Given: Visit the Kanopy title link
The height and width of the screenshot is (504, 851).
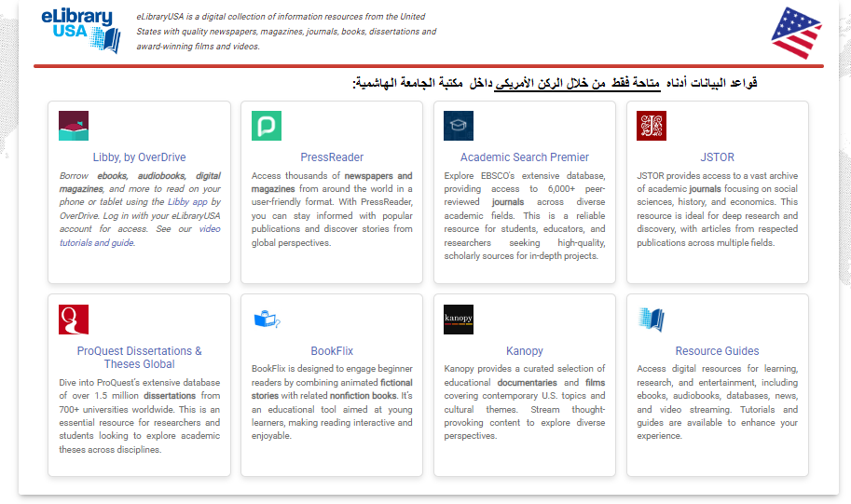Looking at the screenshot, I should 525,351.
